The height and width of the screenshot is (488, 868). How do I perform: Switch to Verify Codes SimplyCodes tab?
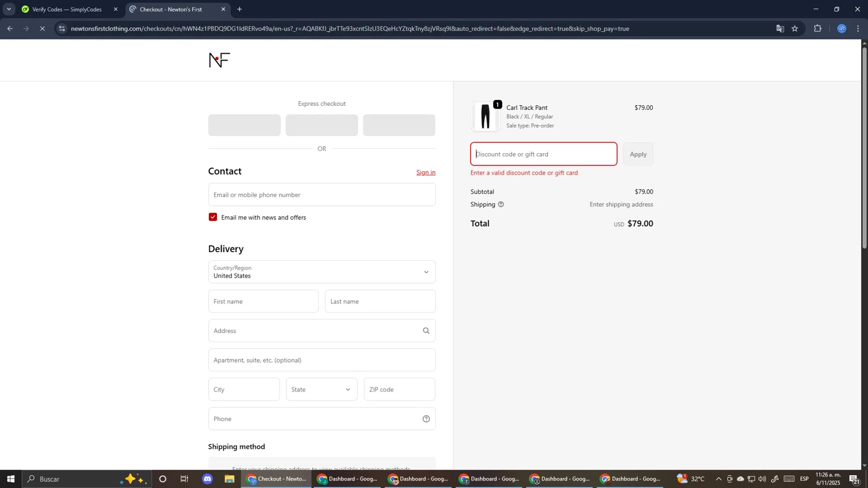click(68, 9)
